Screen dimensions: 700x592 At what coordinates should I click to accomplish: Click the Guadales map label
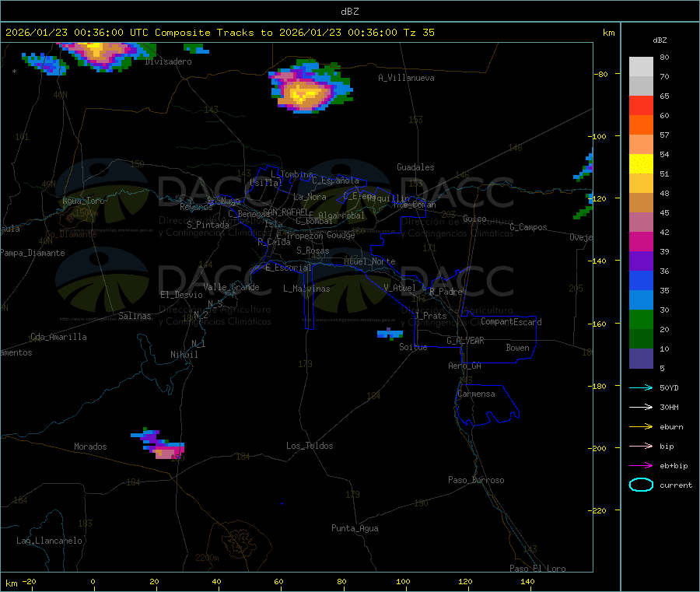coord(415,167)
